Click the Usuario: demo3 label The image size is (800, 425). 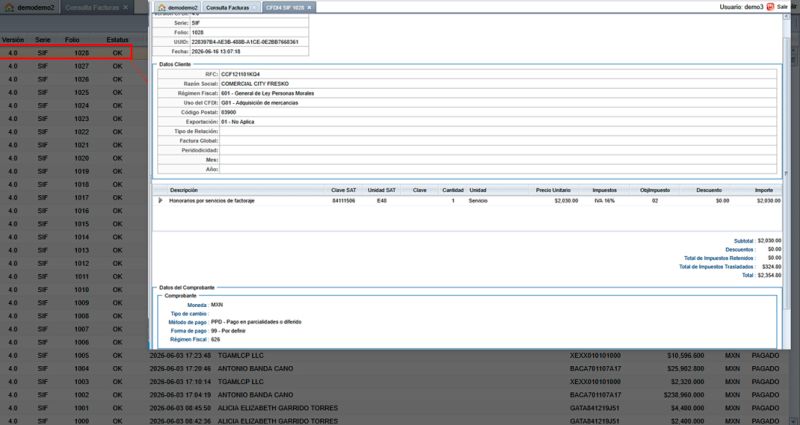click(741, 7)
